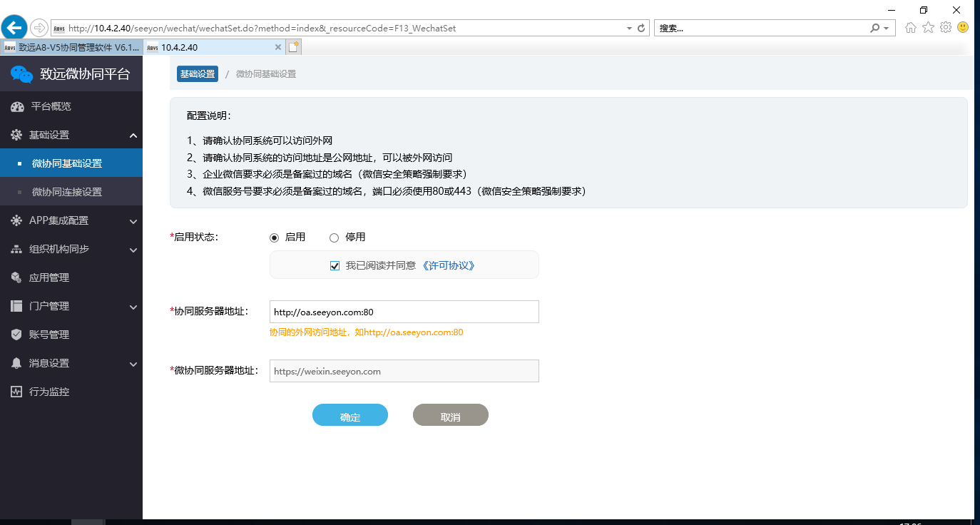This screenshot has width=980, height=525.
Task: Toggle the 我已阅读并同意 checkbox
Action: point(335,265)
